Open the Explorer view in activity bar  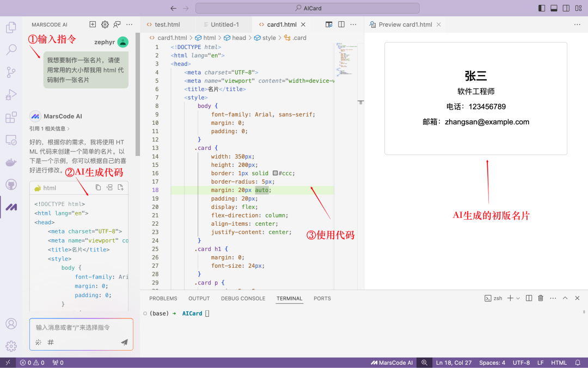[x=11, y=27]
